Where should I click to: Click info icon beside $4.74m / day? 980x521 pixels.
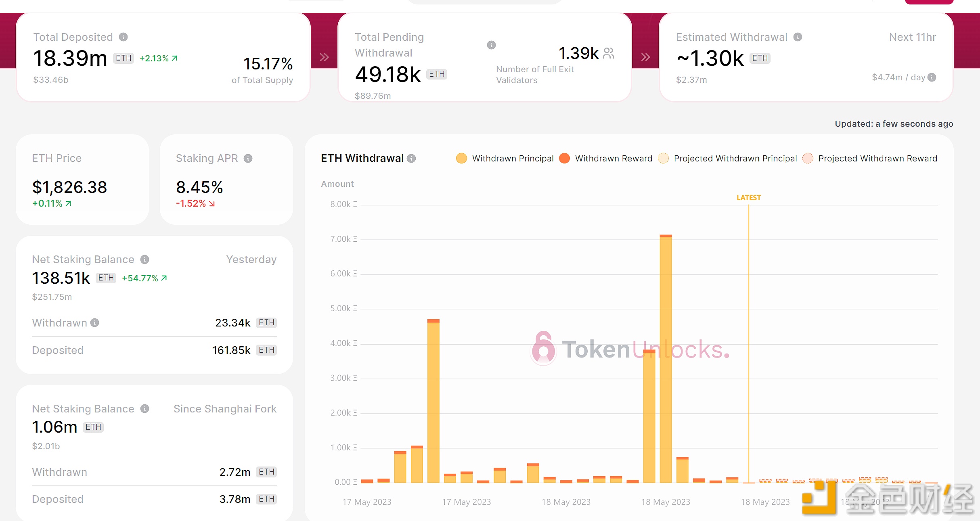pos(932,77)
